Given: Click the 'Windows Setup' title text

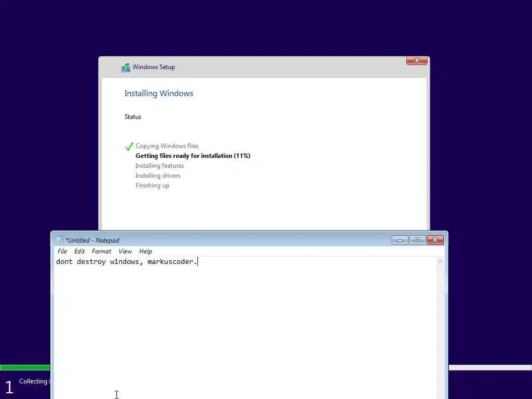Looking at the screenshot, I should [x=154, y=67].
